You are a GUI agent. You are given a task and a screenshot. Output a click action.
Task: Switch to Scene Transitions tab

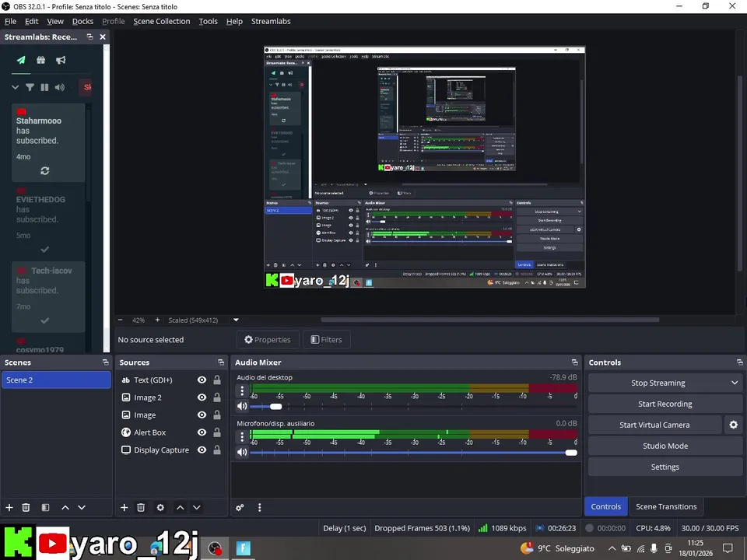point(666,506)
